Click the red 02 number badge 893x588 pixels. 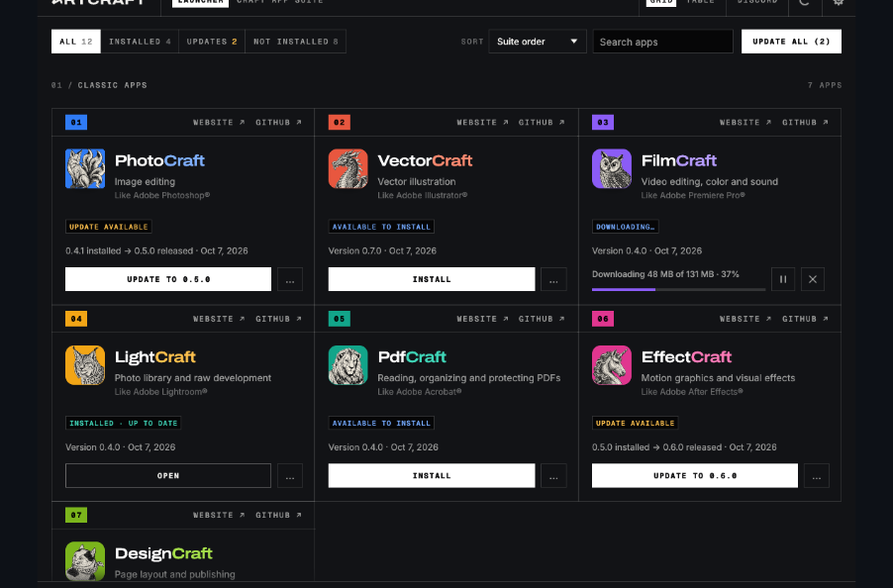pyautogui.click(x=340, y=123)
